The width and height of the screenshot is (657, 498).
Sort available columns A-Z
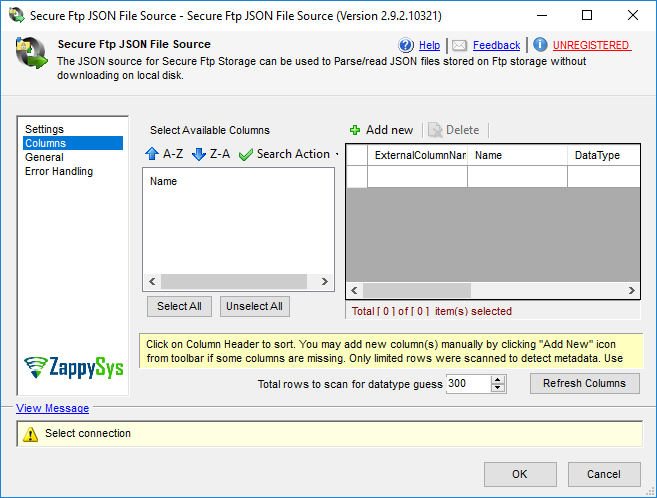pyautogui.click(x=164, y=154)
